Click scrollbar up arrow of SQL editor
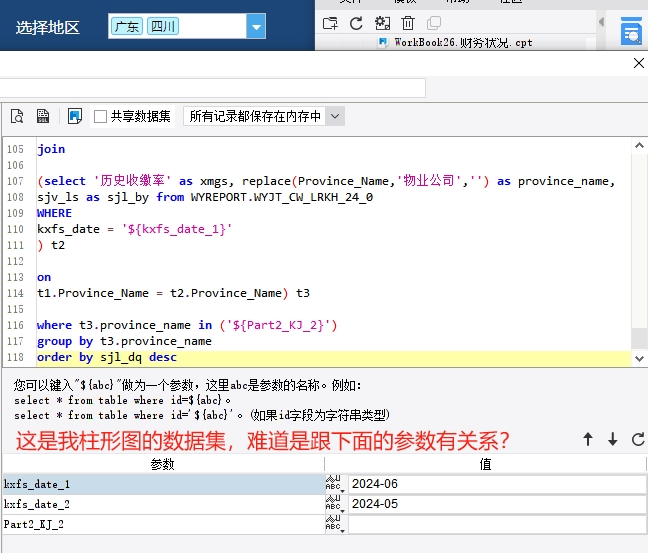This screenshot has width=648, height=553. click(639, 145)
